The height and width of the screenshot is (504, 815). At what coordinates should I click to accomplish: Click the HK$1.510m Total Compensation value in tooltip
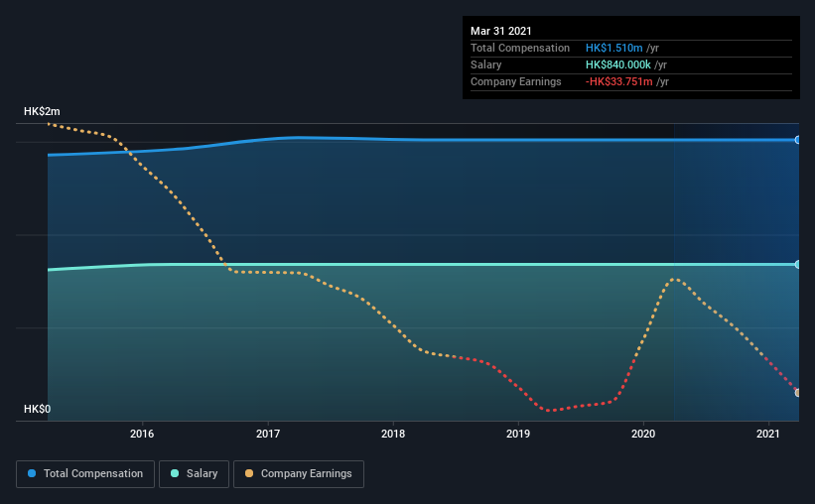pyautogui.click(x=613, y=48)
